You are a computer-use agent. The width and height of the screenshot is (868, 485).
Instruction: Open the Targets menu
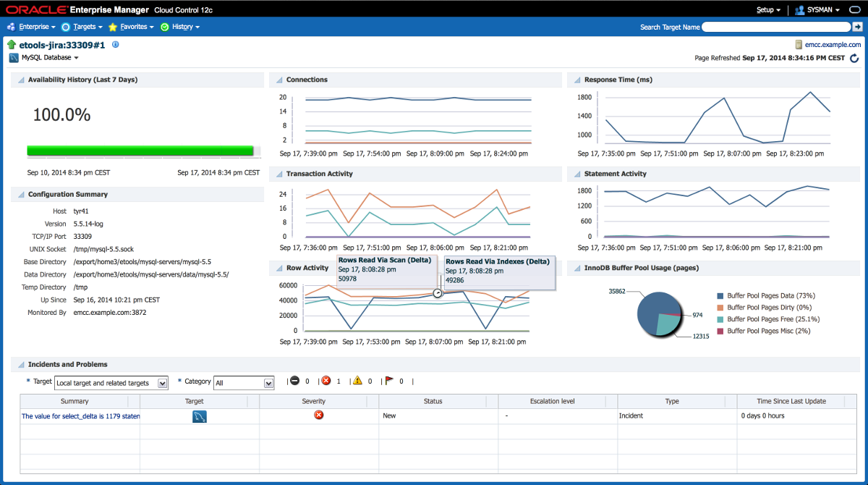(84, 27)
